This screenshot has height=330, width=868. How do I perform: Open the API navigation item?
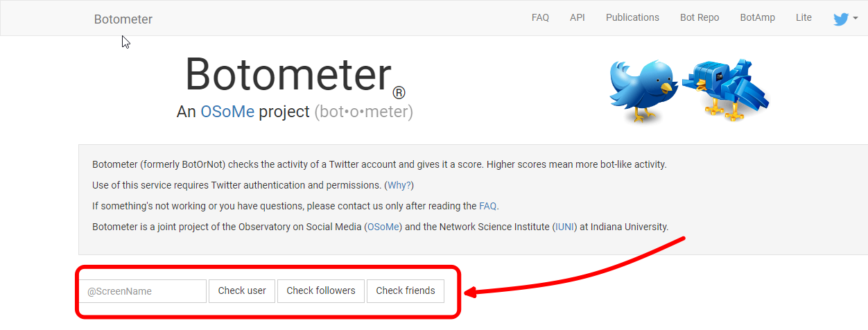[578, 18]
